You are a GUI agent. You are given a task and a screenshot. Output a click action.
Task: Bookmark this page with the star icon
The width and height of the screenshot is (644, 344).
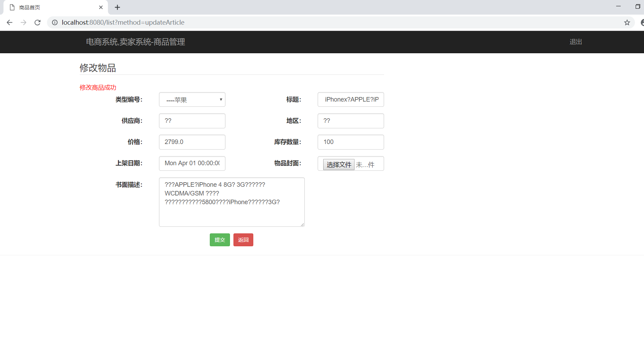[627, 23]
